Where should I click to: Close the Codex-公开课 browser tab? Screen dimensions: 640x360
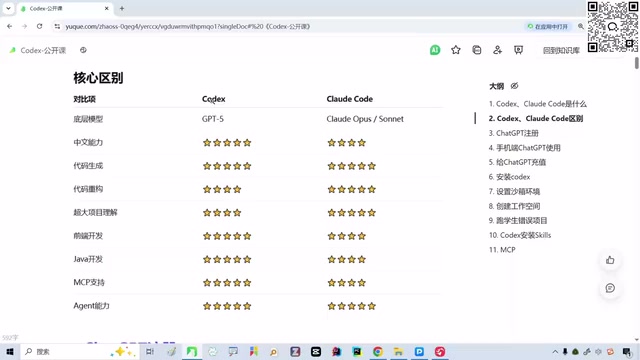point(107,8)
